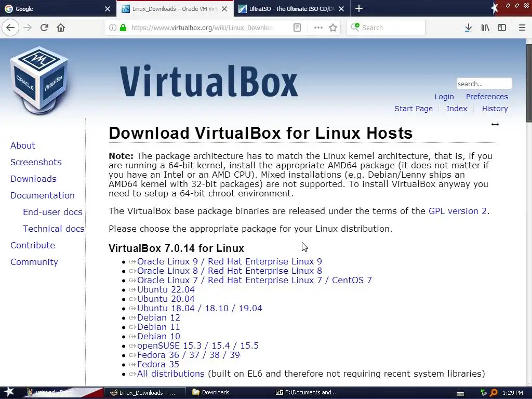532x399 pixels.
Task: Click the VirtualBox cube logo
Action: (x=39, y=80)
